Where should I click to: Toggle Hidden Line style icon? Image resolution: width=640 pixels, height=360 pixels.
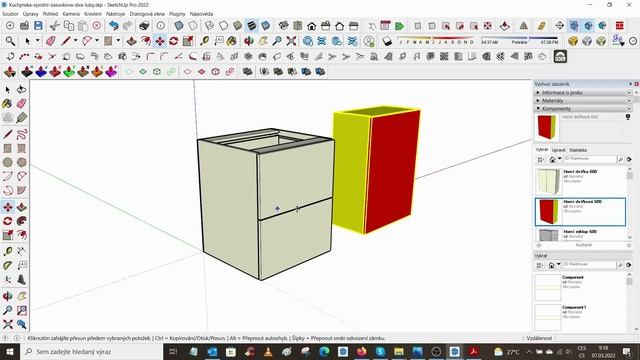tap(223, 26)
